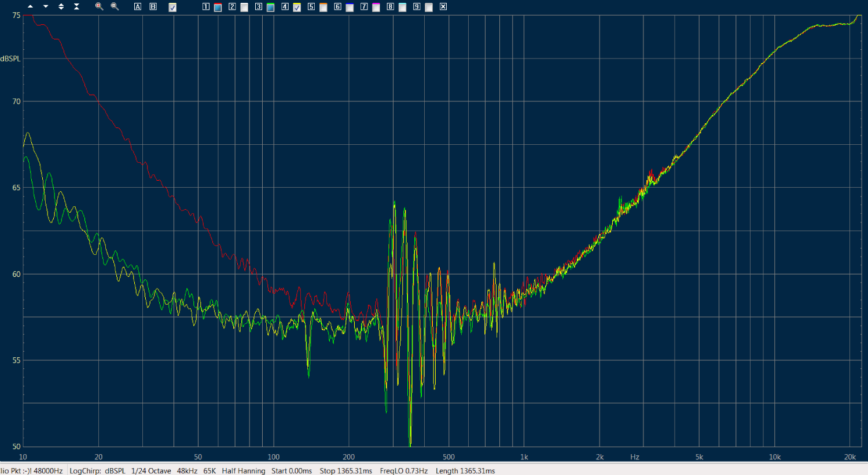
Task: Click LogChirp in the status bar
Action: pos(85,471)
